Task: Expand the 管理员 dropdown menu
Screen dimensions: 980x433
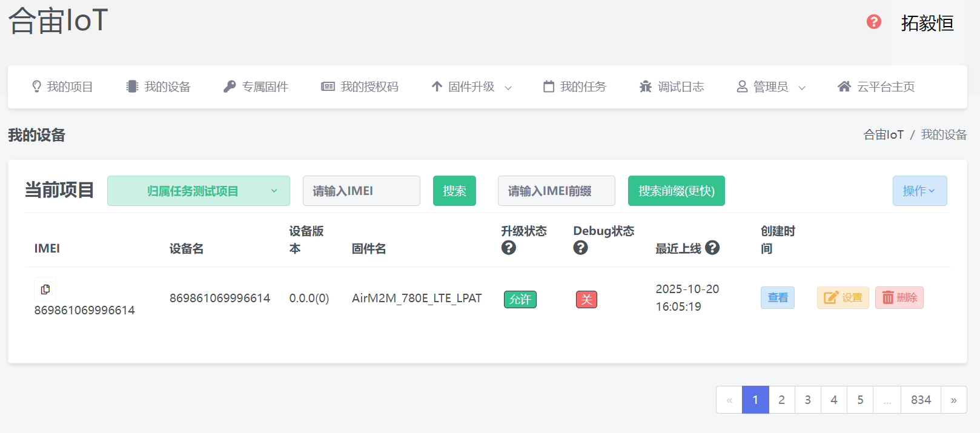Action: 771,87
